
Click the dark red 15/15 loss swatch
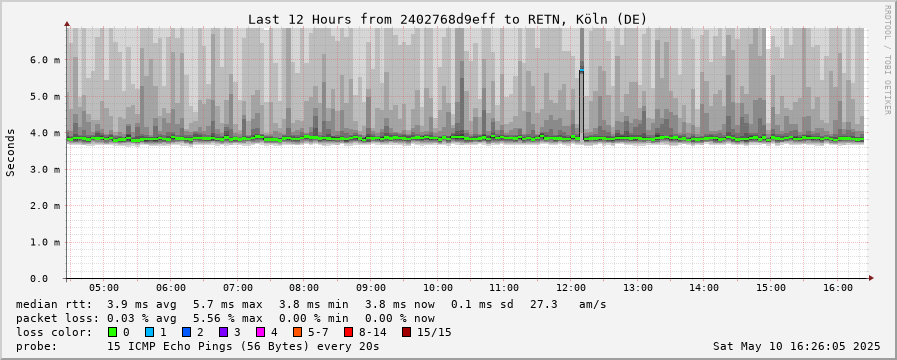[x=406, y=332]
